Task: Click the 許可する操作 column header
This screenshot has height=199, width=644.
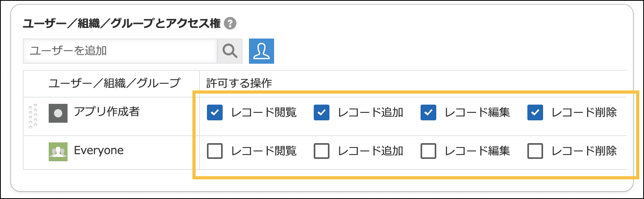Action: (x=239, y=83)
